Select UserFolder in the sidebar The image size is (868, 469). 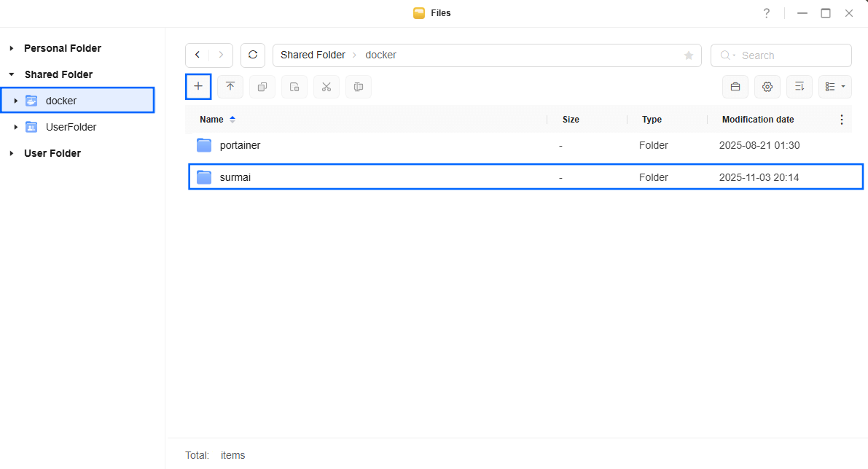pos(71,127)
